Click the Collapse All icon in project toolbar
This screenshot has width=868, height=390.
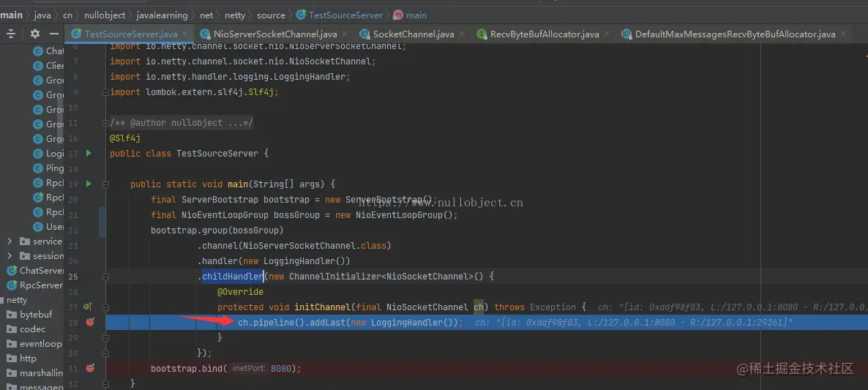point(10,34)
